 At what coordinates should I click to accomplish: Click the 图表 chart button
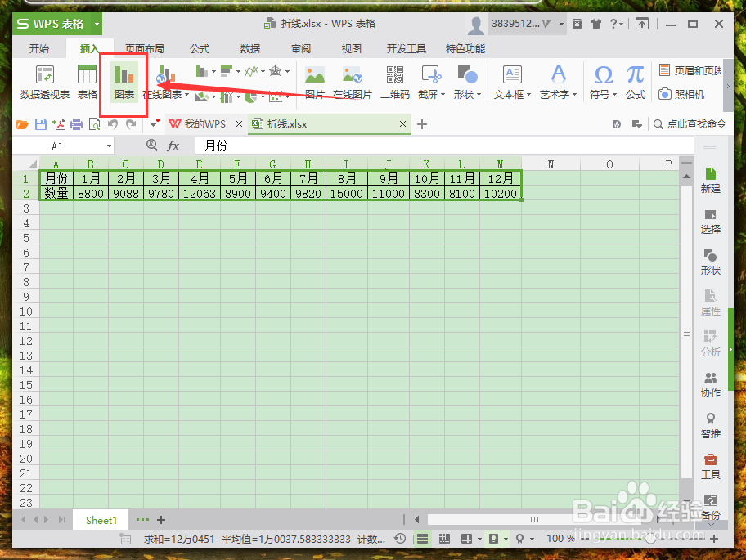point(124,82)
